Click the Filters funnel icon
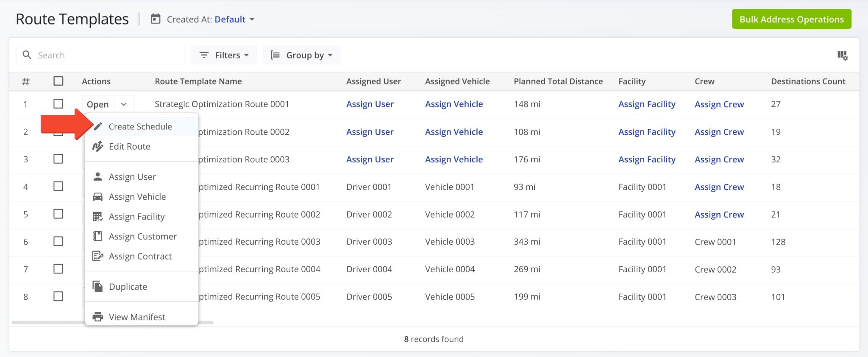 click(x=204, y=55)
